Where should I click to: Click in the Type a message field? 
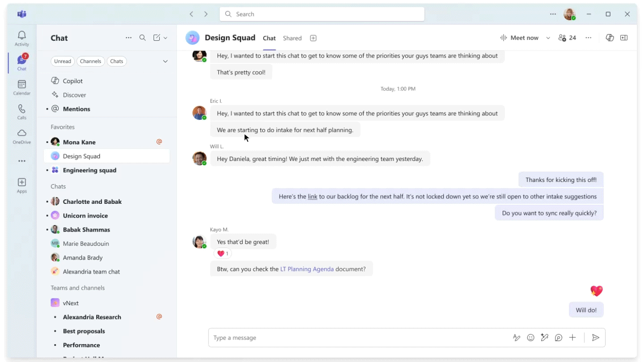358,338
